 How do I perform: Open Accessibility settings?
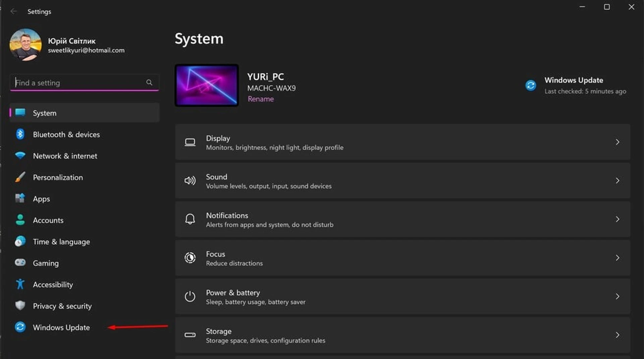[x=85, y=284]
